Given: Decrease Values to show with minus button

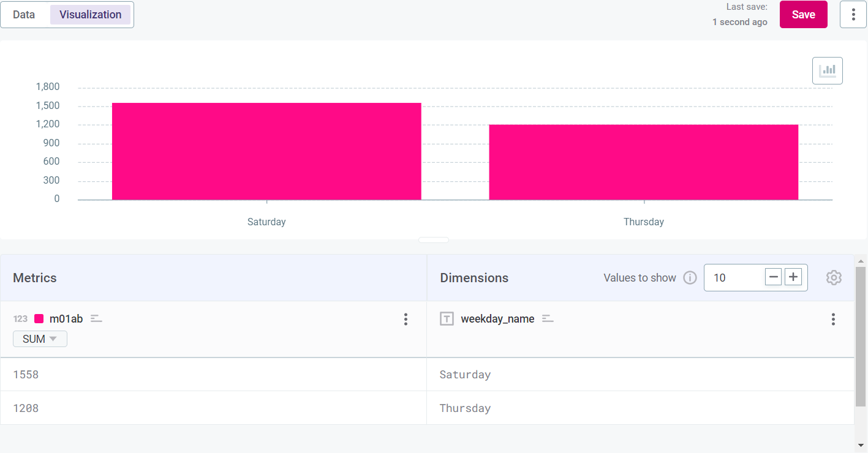Looking at the screenshot, I should tap(774, 277).
